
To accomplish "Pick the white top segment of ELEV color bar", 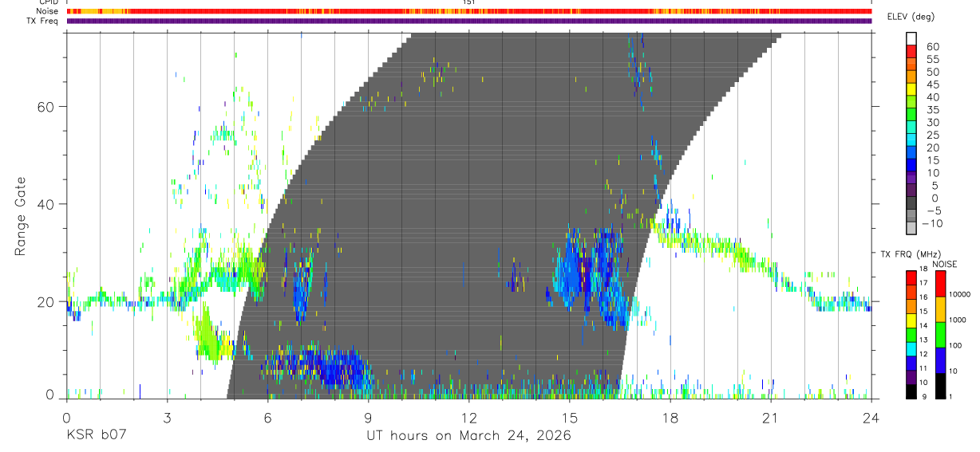I will pyautogui.click(x=911, y=38).
